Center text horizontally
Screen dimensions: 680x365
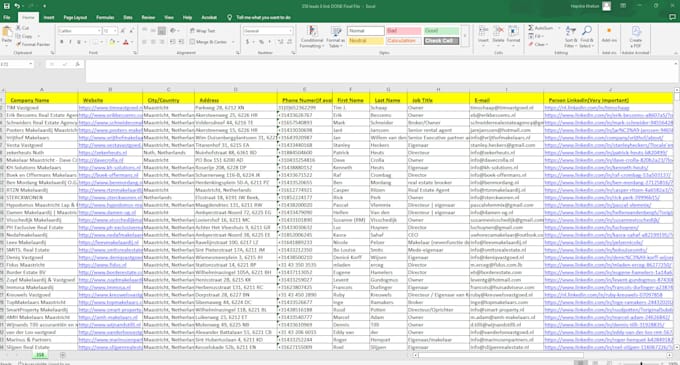[x=153, y=42]
